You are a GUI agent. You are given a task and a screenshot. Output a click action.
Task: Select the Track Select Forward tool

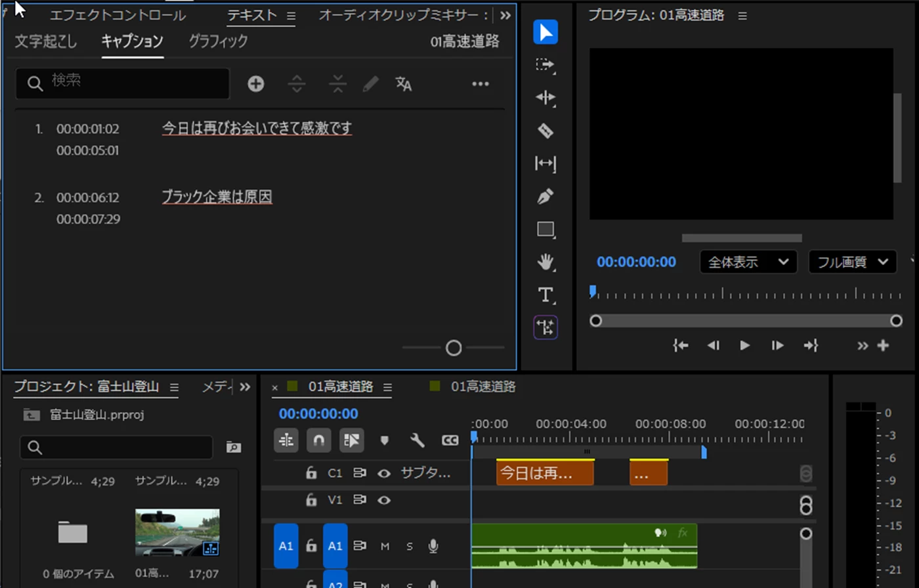click(x=545, y=65)
